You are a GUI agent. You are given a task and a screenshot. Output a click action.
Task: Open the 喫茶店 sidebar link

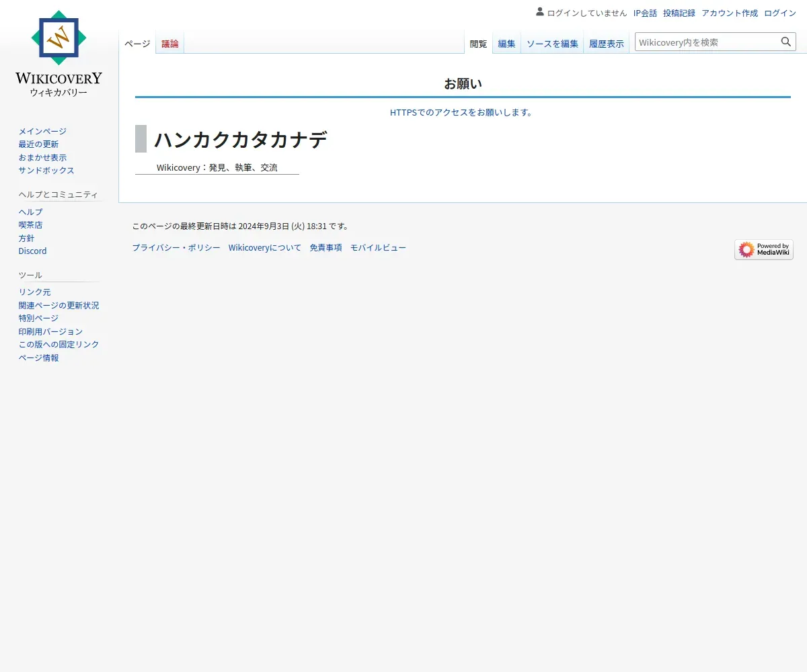(30, 225)
